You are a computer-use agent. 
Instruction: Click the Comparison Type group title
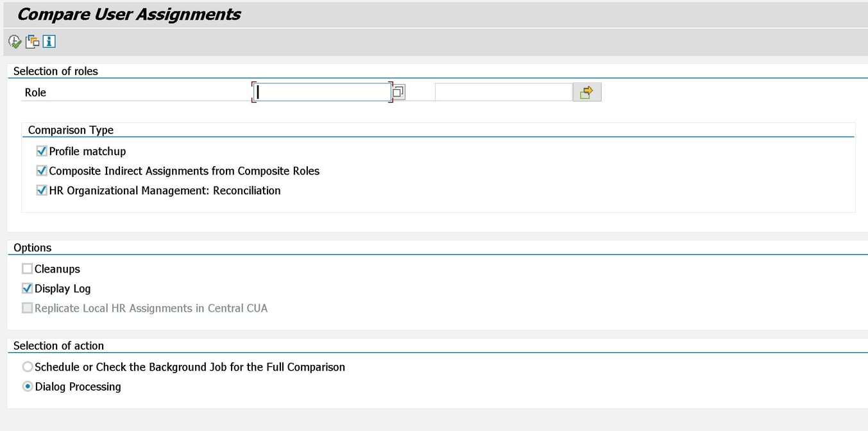71,130
